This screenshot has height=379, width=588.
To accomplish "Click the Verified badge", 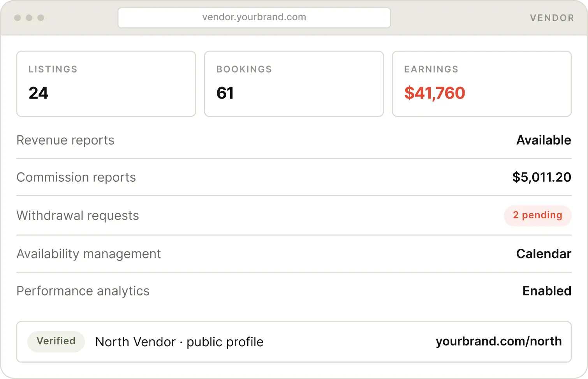I will (56, 342).
